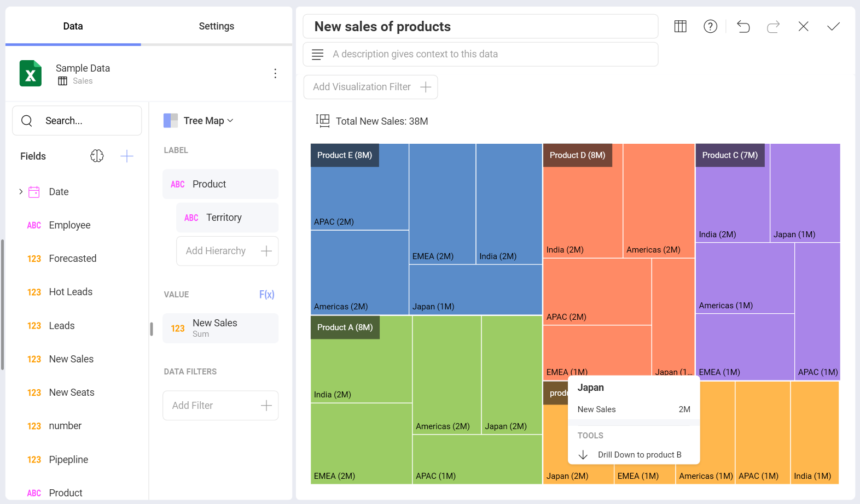Click the yellow India (1M) tile
Viewport: 860px width, 504px height.
(x=815, y=432)
